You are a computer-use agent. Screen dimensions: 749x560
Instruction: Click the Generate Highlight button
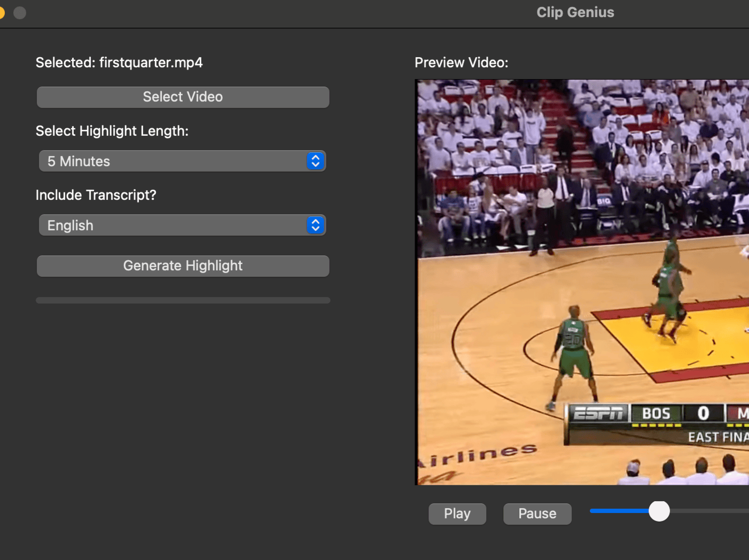point(183,266)
